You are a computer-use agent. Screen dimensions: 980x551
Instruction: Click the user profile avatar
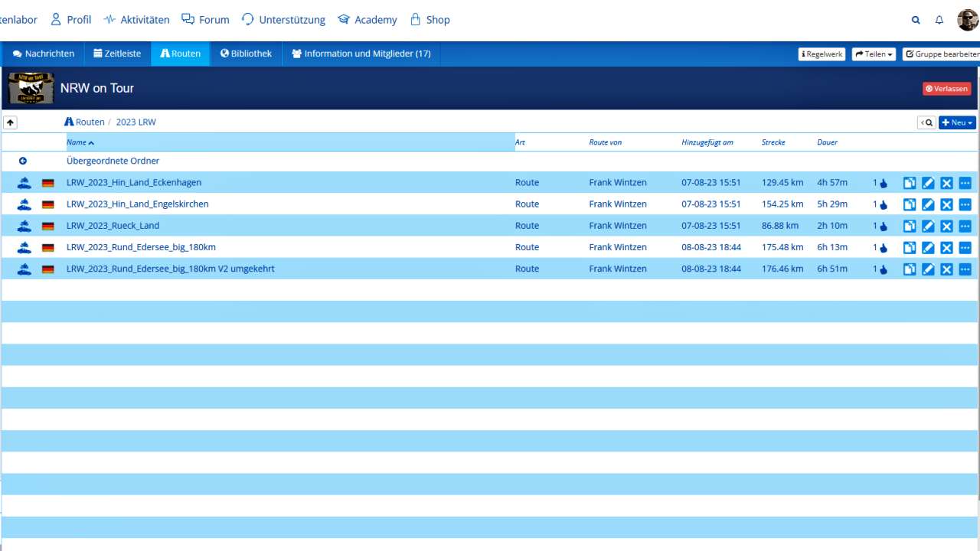(x=968, y=20)
